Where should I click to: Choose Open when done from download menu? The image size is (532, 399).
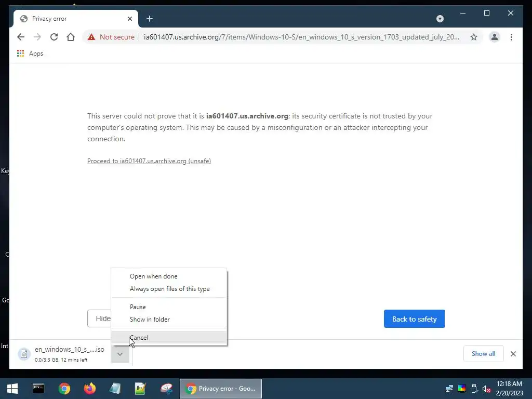tap(169, 276)
